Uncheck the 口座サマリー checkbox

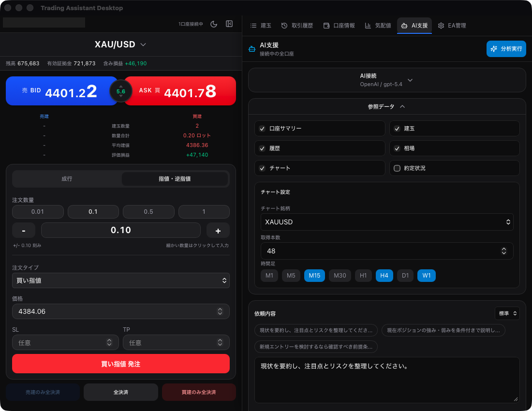click(262, 129)
